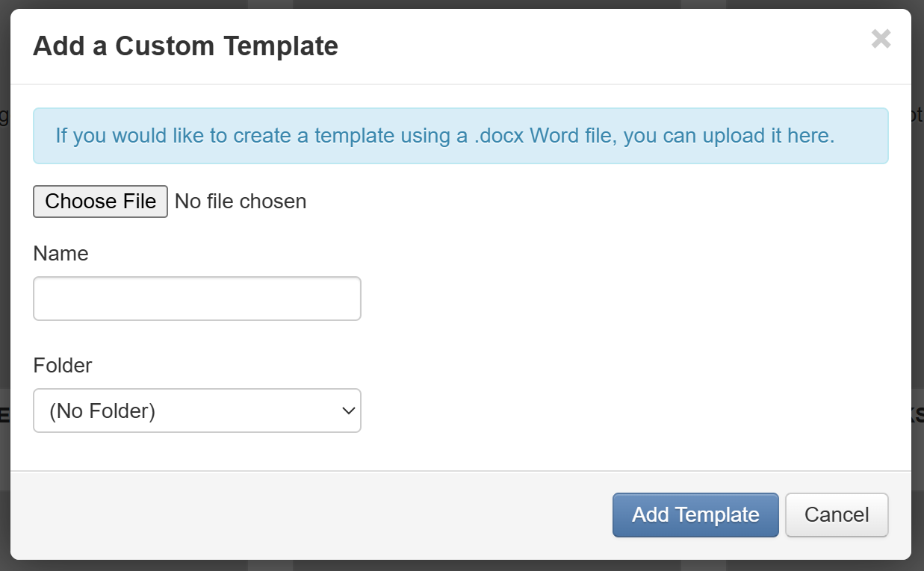924x571 pixels.
Task: Click the Choose File button
Action: [x=101, y=202]
